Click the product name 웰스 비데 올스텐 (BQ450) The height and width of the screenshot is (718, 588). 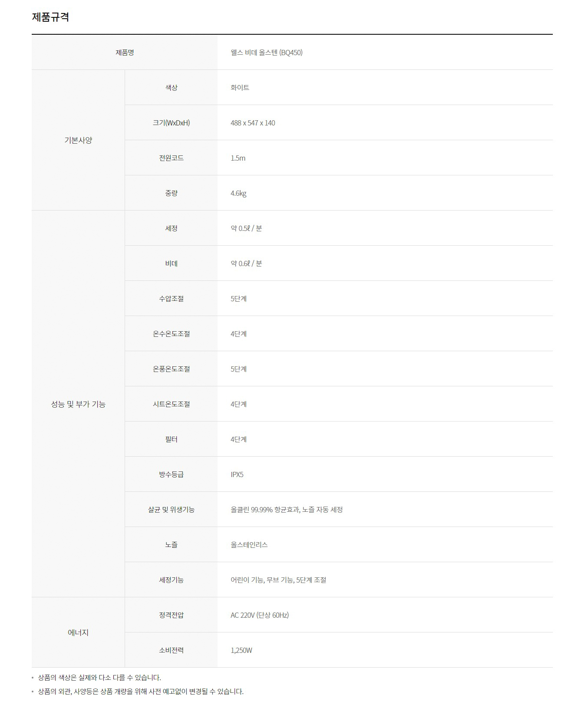[267, 53]
